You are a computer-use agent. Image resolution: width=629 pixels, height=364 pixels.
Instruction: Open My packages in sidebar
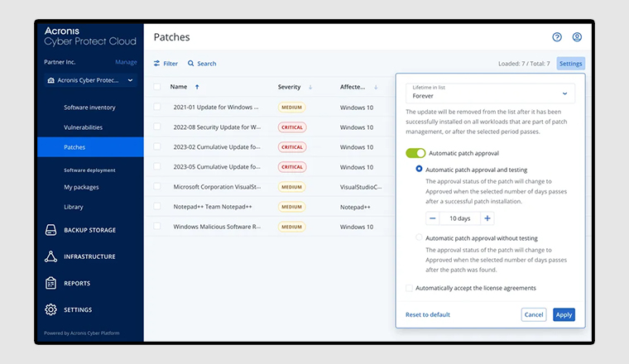pos(81,187)
